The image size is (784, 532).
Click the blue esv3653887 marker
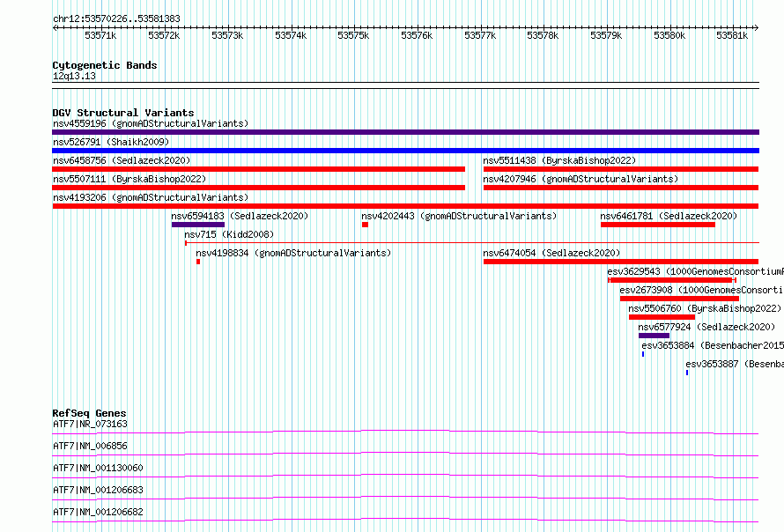point(687,373)
